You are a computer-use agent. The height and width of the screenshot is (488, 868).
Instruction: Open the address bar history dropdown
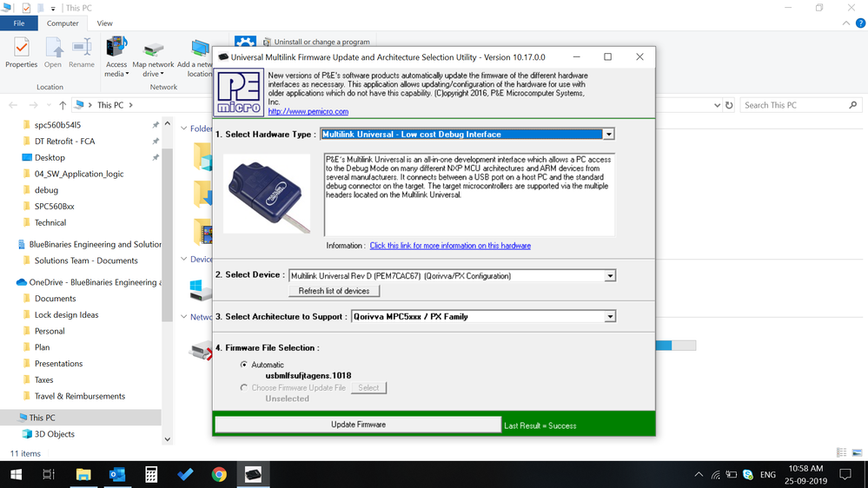coord(717,105)
